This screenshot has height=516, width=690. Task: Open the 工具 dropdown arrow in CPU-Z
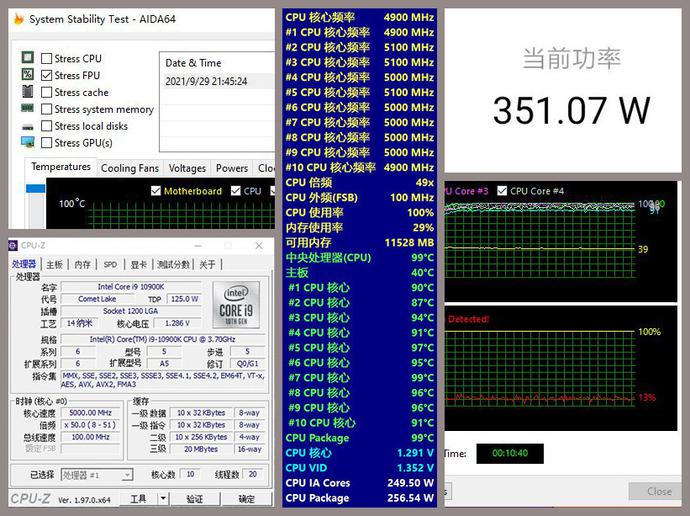pyautogui.click(x=163, y=498)
